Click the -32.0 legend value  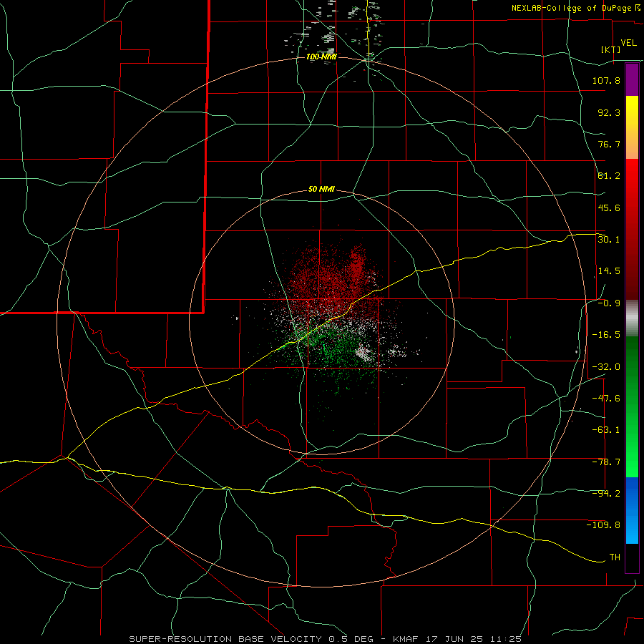606,367
